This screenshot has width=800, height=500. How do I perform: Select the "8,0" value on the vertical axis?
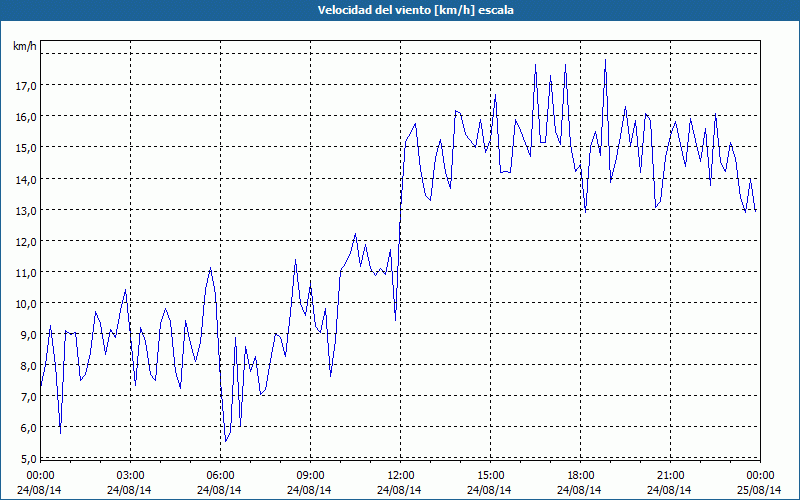(x=28, y=366)
